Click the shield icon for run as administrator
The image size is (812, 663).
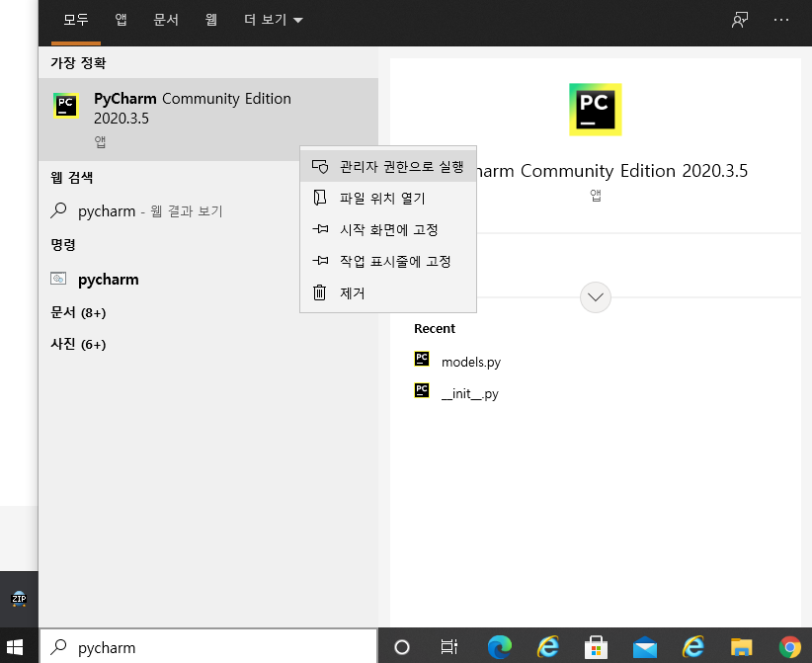tap(320, 166)
